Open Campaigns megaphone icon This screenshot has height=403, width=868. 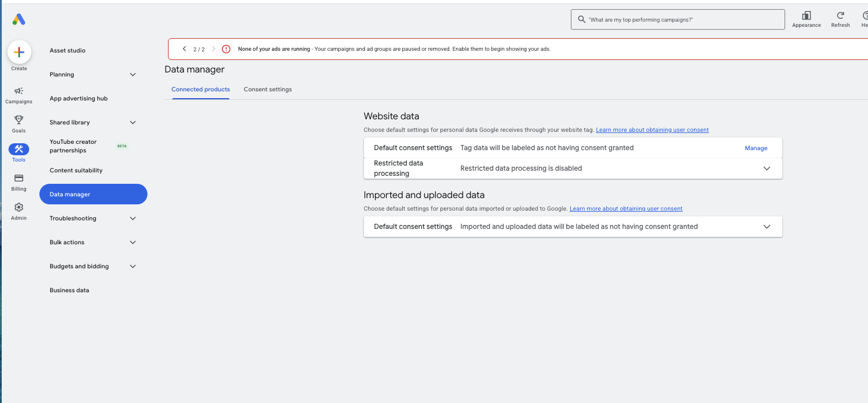[19, 91]
